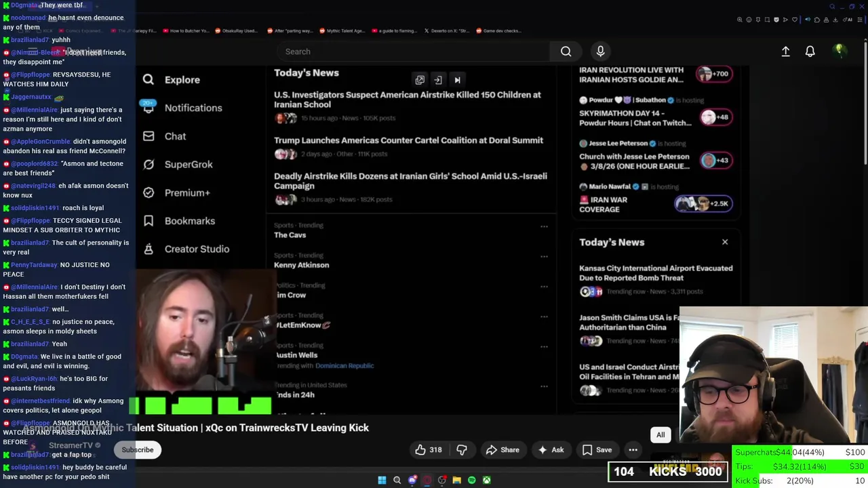The height and width of the screenshot is (488, 868).
Task: Open more options for Trending in United States row
Action: pos(544,386)
